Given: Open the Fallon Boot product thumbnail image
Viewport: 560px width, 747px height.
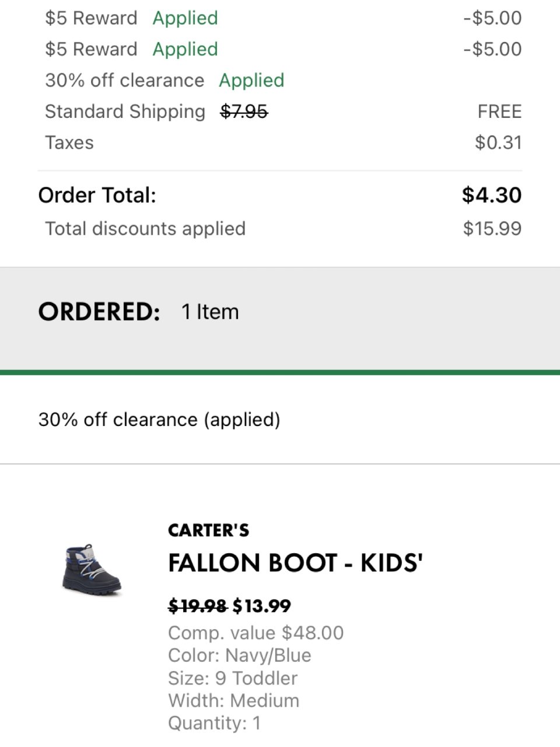Looking at the screenshot, I should coord(92,570).
